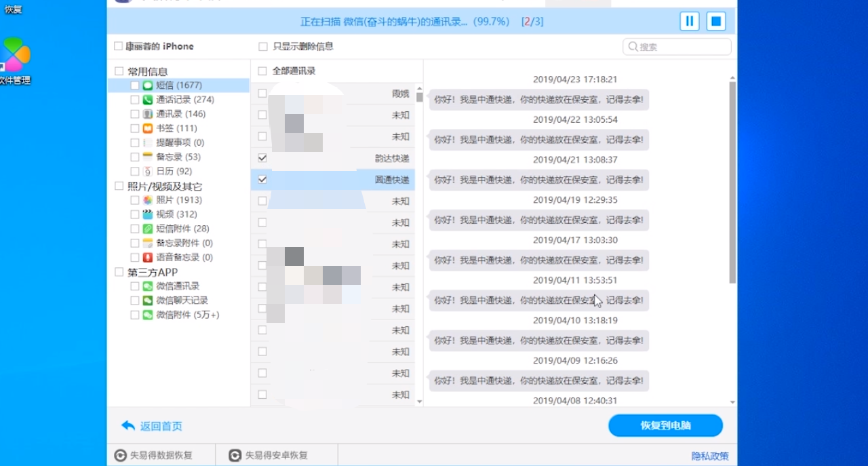Select the 圆通快递 contact name
Image resolution: width=868 pixels, height=466 pixels.
tap(392, 180)
